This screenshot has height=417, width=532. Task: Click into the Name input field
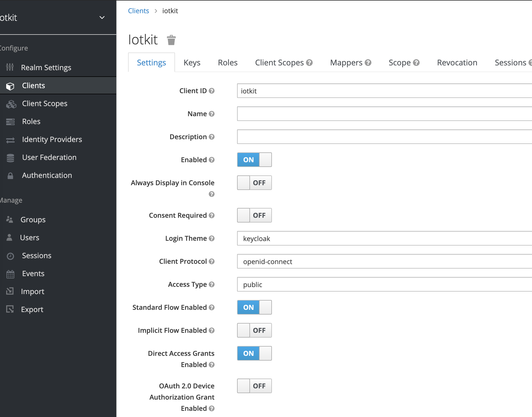385,114
